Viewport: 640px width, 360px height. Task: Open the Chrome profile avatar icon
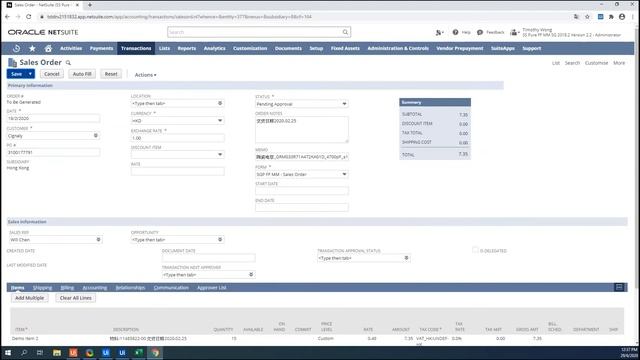(622, 17)
